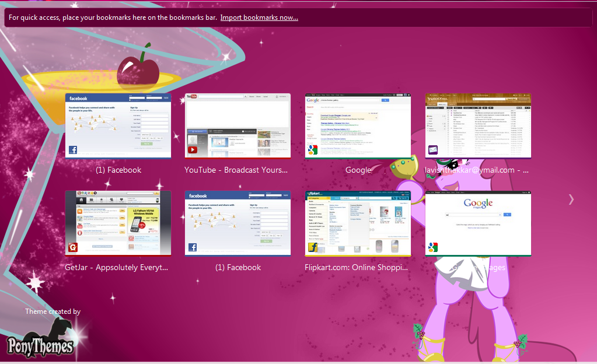597x364 pixels.
Task: Click the 'YouTube - Broadcast Yours...' caption
Action: click(x=236, y=170)
